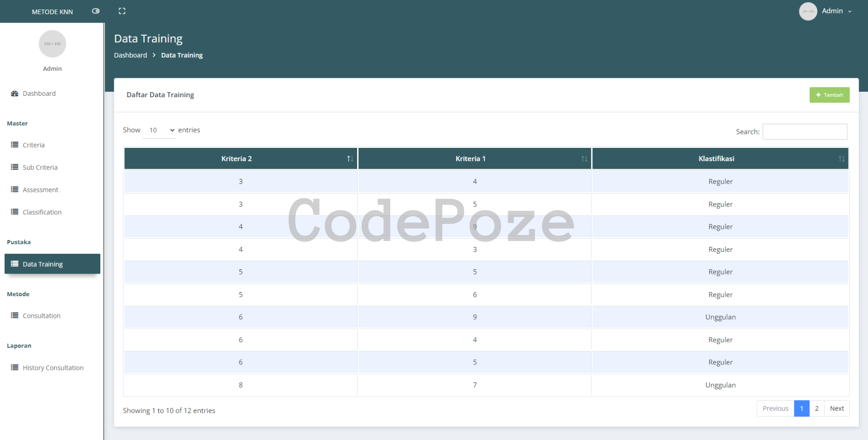Screen dimensions: 868x440
Task: Open the Show entries count dropdown
Action: click(159, 130)
